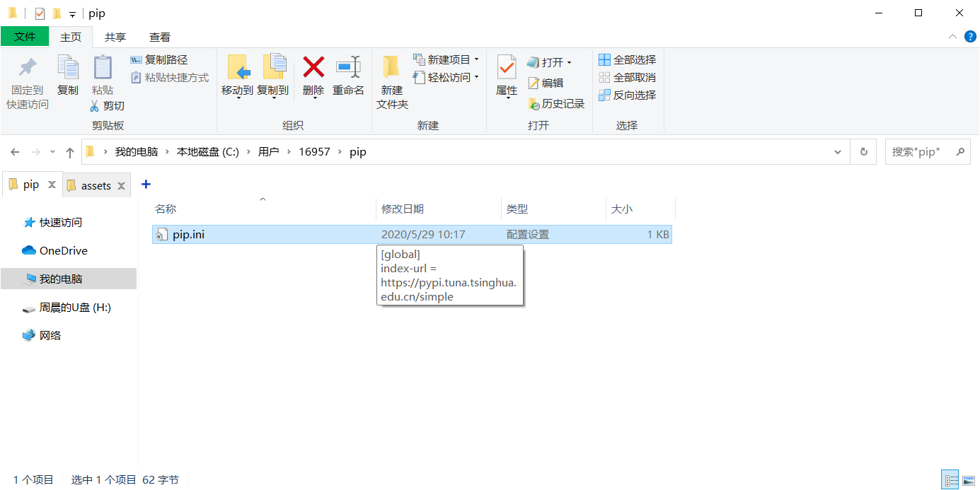The width and height of the screenshot is (980, 490).
Task: Select the pip.ini file
Action: pos(412,235)
